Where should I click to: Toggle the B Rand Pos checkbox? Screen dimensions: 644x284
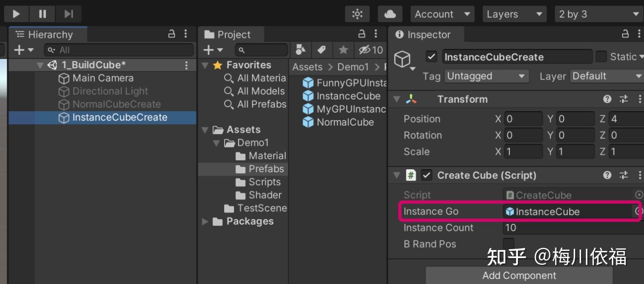tap(508, 244)
